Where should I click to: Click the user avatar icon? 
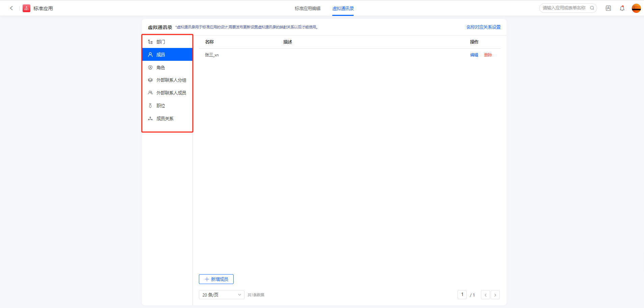(636, 8)
